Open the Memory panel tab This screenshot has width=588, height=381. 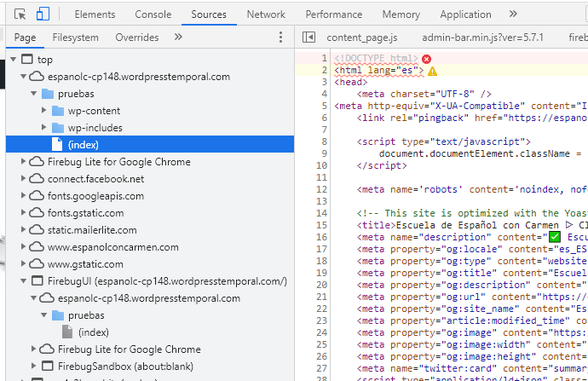pyautogui.click(x=401, y=14)
